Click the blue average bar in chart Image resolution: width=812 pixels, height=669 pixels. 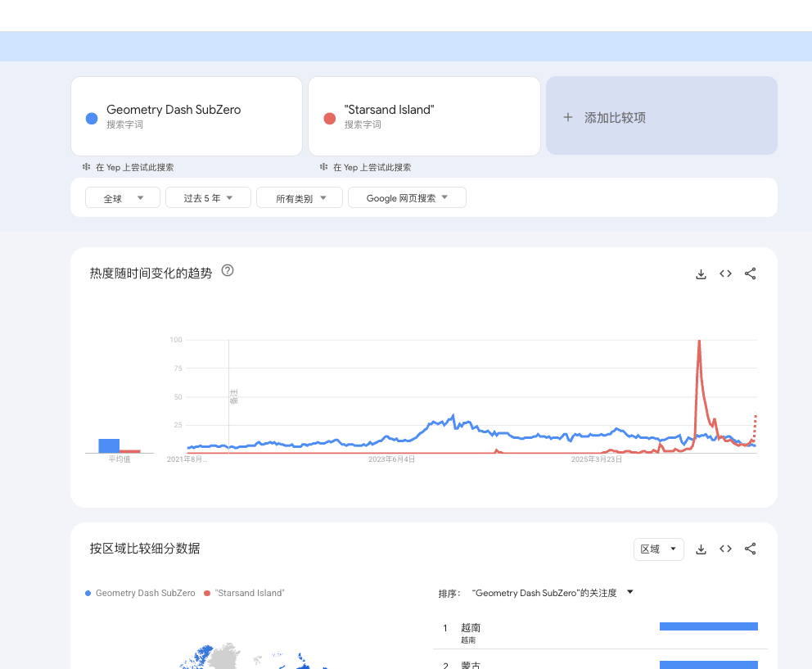tap(109, 445)
